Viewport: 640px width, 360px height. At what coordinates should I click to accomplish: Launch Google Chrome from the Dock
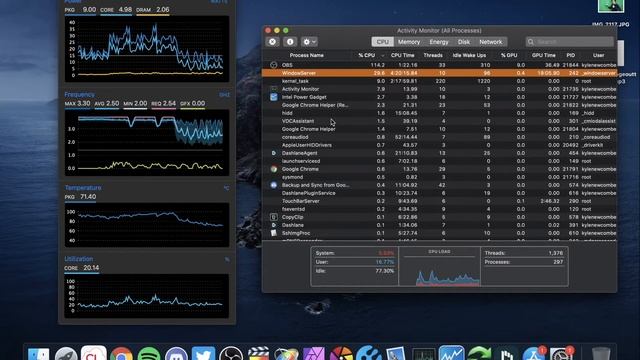coord(121,354)
